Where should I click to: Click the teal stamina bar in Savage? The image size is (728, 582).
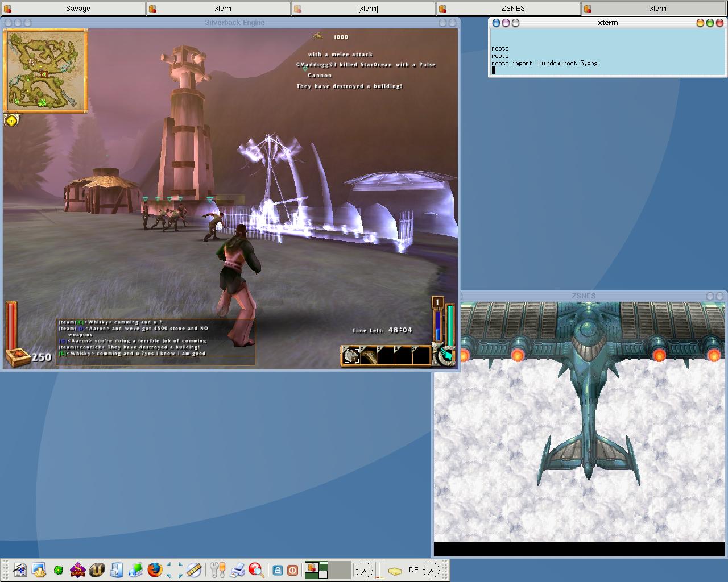point(450,324)
